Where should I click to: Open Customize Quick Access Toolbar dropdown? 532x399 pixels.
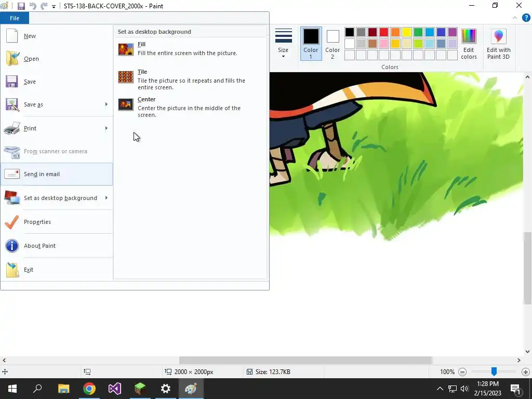[x=54, y=6]
